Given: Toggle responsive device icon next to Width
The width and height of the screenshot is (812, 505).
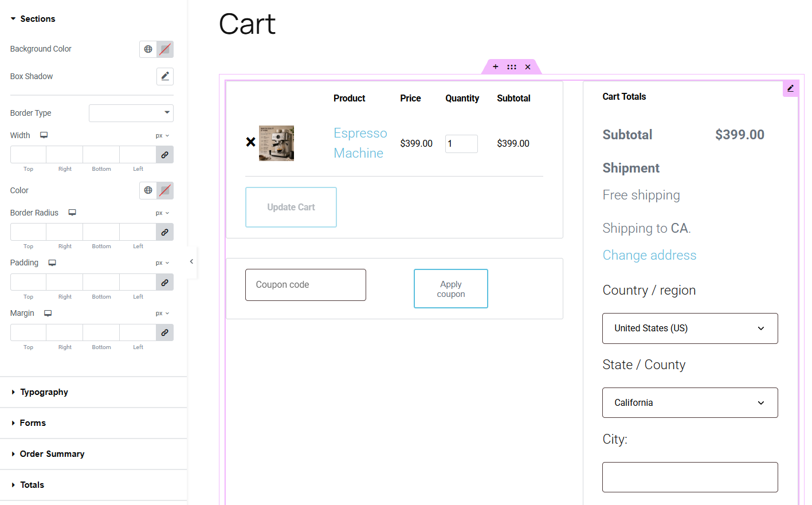Looking at the screenshot, I should click(44, 135).
